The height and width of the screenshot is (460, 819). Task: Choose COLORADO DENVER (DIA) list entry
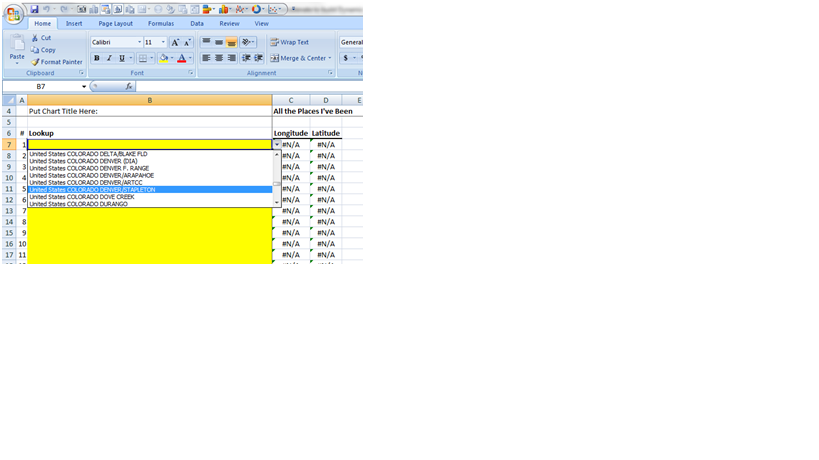[150, 161]
